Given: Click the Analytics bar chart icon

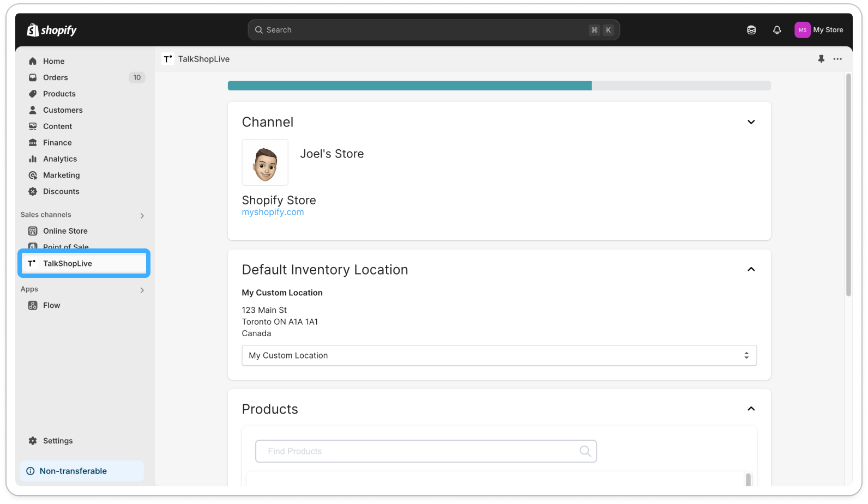Looking at the screenshot, I should tap(33, 159).
